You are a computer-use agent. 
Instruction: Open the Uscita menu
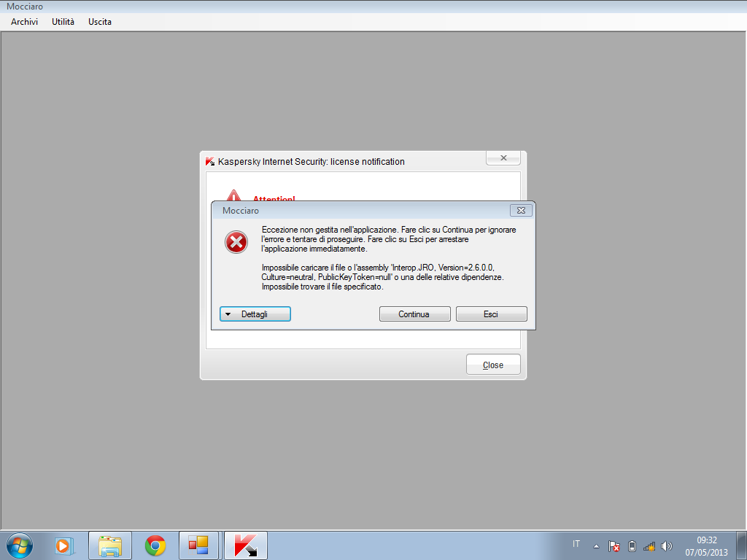[x=99, y=22]
